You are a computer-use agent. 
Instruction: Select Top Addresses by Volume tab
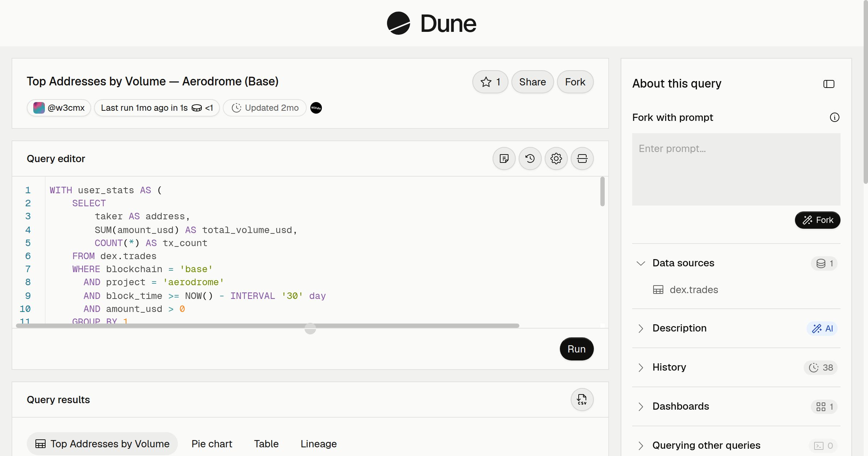pyautogui.click(x=102, y=444)
